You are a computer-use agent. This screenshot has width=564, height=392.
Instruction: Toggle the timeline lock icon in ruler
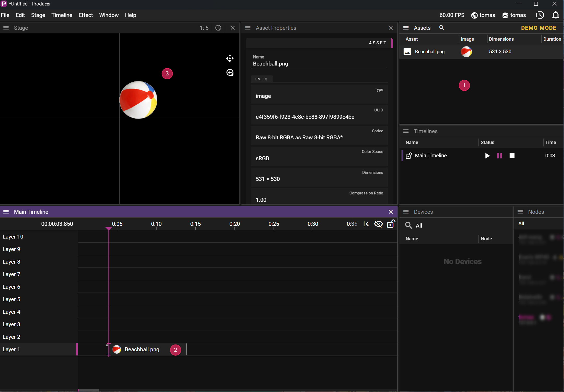click(391, 224)
